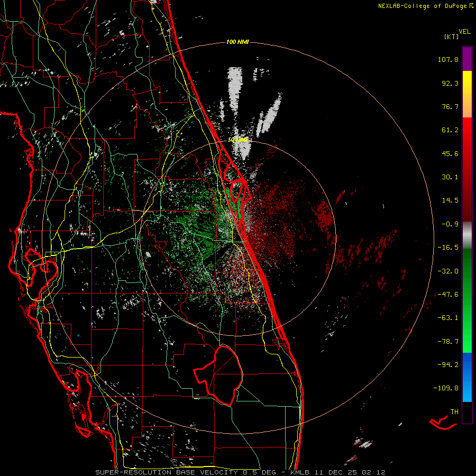Viewport: 476px width, 476px height.
Task: Click the -16.5 velocity scale value
Action: click(448, 248)
